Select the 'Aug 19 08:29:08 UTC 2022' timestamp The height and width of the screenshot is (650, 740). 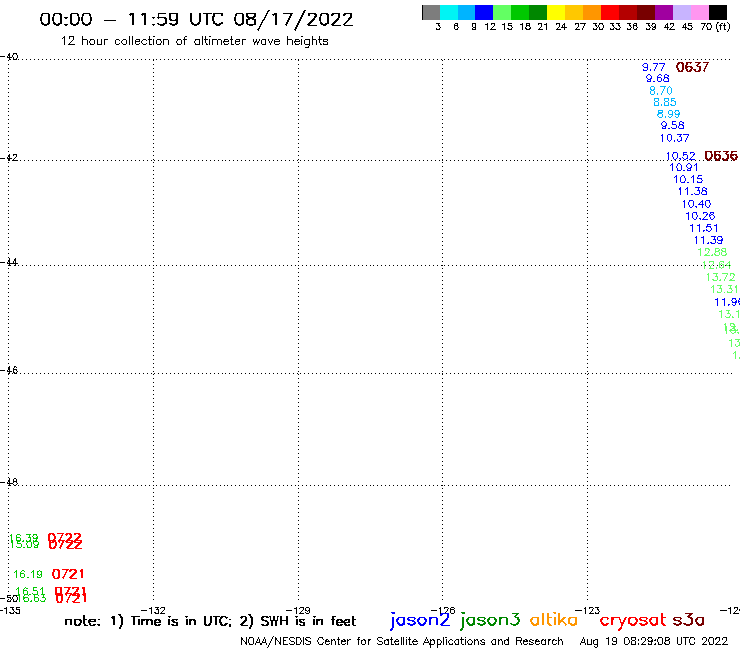tap(654, 641)
